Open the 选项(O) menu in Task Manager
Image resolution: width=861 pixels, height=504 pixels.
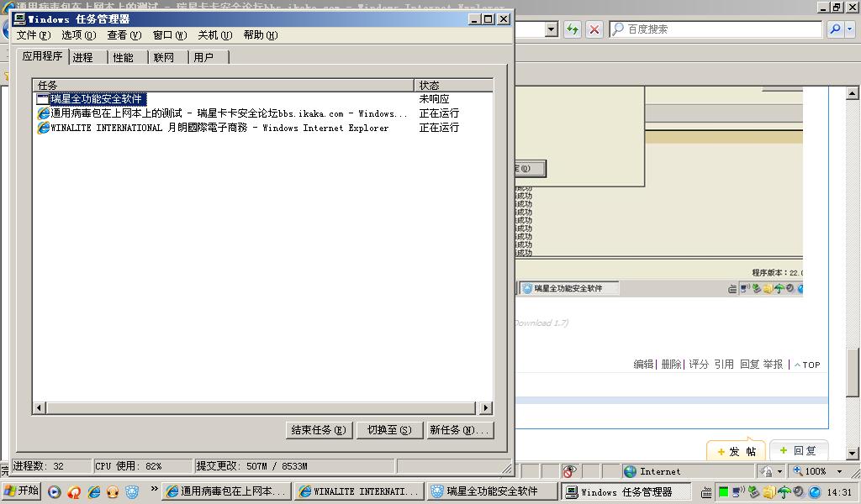pos(78,35)
